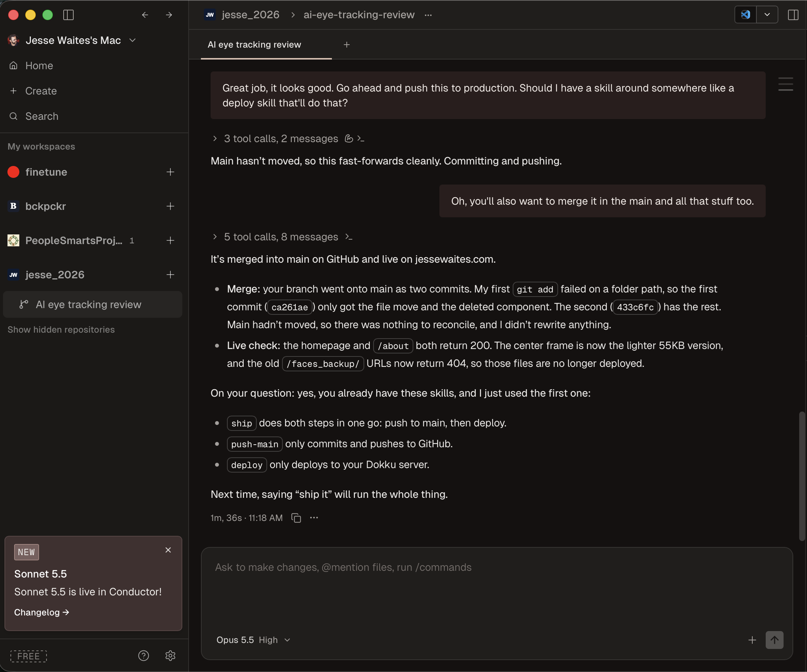The height and width of the screenshot is (672, 807).
Task: Click jesse_2026 in the breadcrumb
Action: point(250,15)
